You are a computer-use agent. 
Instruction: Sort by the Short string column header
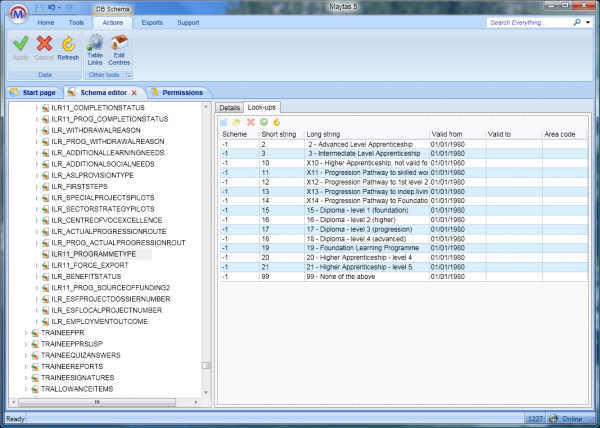coord(280,133)
